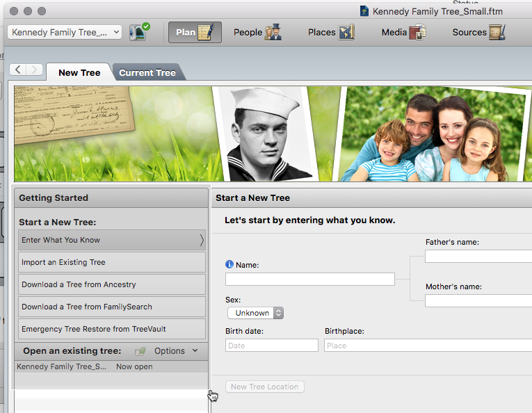Click the FTM file icon in title bar
Viewport: 532px width, 413px height.
(364, 11)
